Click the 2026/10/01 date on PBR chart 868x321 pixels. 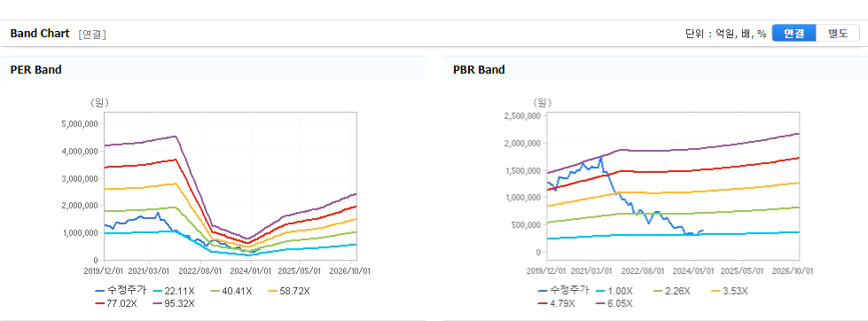(x=794, y=271)
